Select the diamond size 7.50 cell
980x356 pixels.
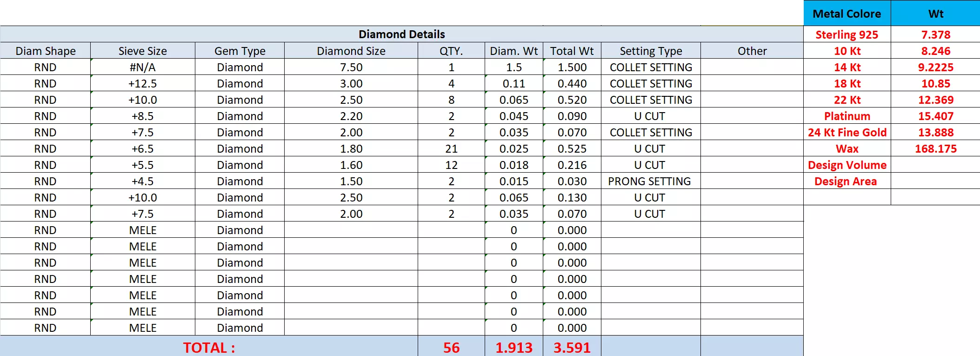(x=351, y=67)
